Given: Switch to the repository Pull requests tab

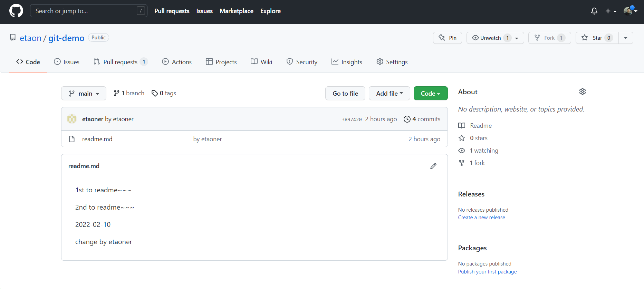Looking at the screenshot, I should click(x=121, y=62).
